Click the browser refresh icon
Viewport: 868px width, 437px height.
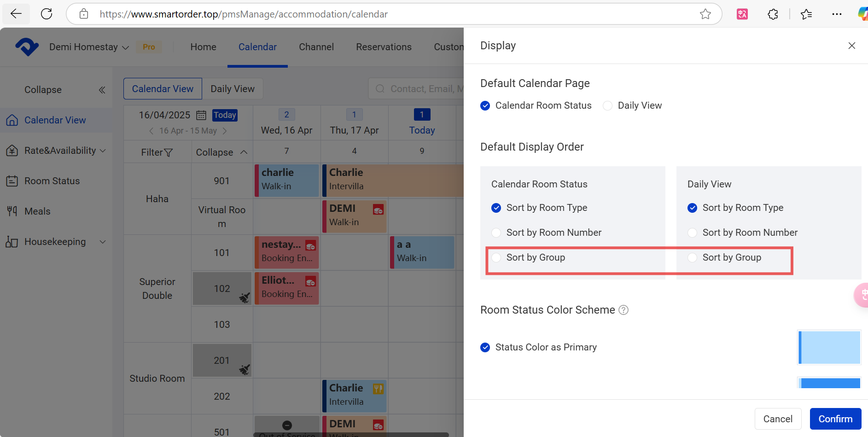[47, 14]
